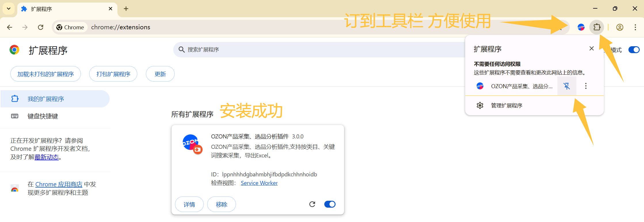The width and height of the screenshot is (644, 222).
Task: Click the 更新 button
Action: click(160, 74)
